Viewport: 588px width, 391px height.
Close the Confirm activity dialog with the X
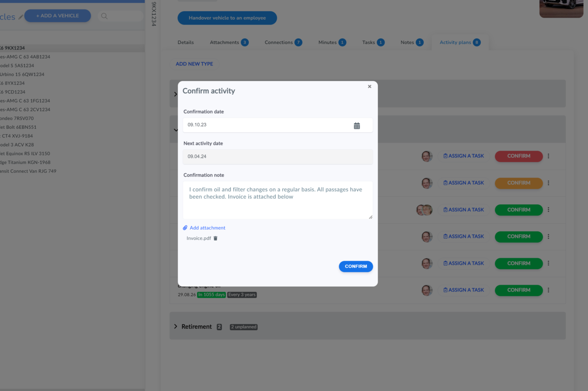(x=369, y=87)
